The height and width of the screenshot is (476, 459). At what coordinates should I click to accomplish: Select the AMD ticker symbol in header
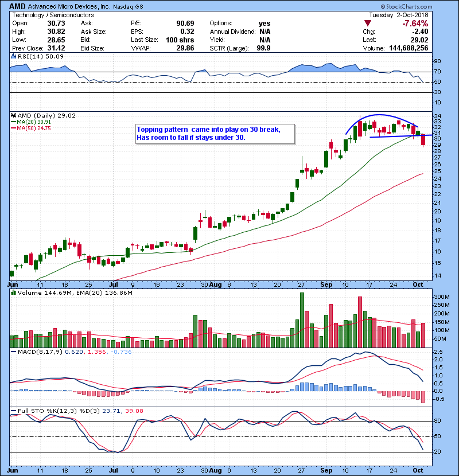(17, 6)
